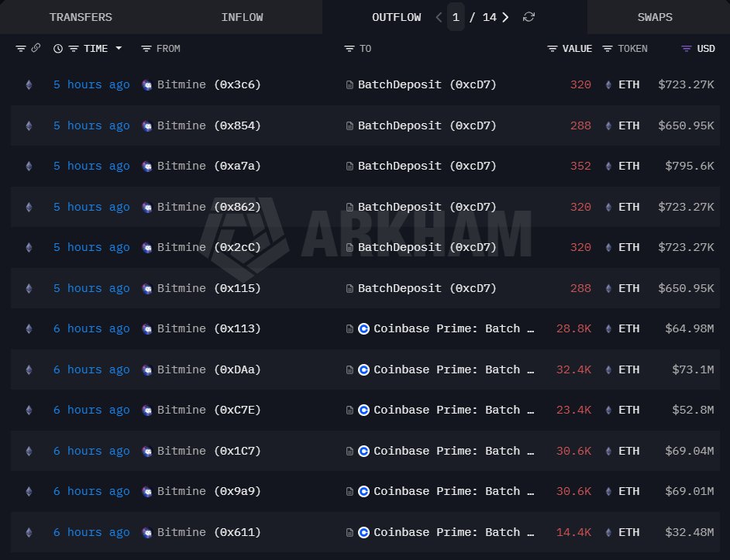Go to previous page arrow
The image size is (730, 560).
[x=439, y=17]
